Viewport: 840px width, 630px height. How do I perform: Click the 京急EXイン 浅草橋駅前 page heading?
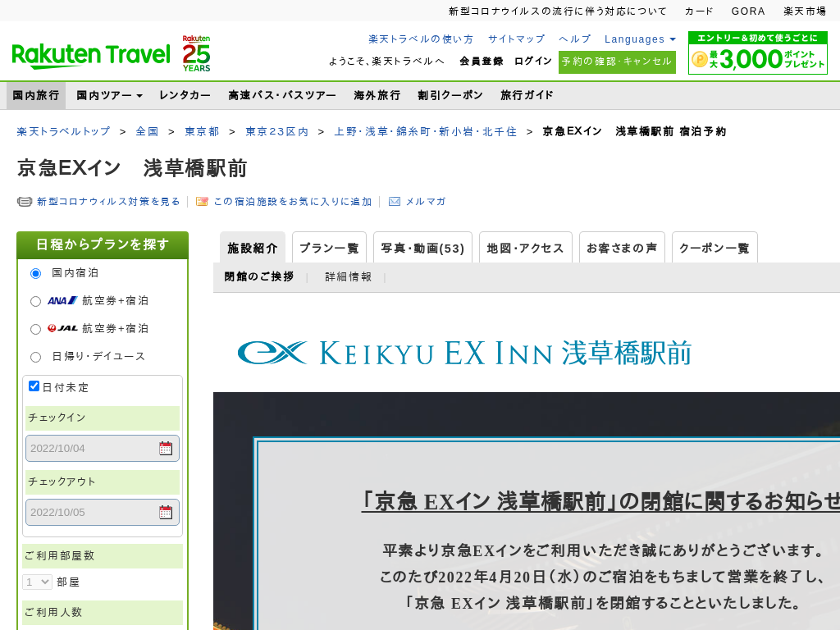tap(132, 168)
